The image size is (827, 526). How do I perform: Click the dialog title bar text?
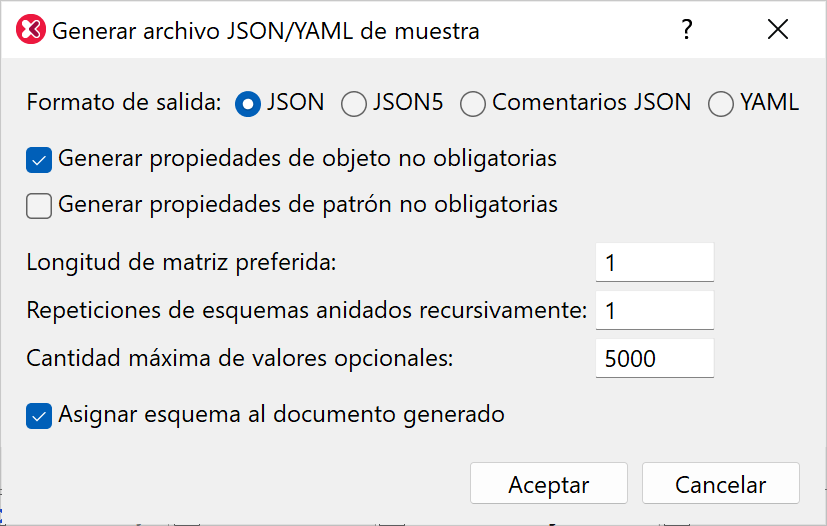click(266, 31)
